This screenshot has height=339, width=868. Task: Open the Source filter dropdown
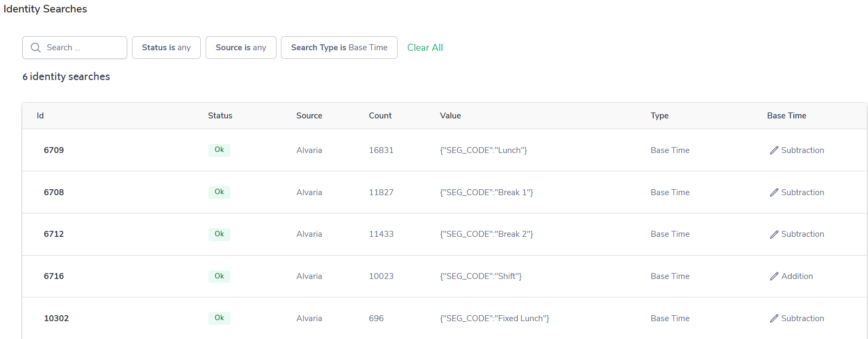click(x=241, y=48)
